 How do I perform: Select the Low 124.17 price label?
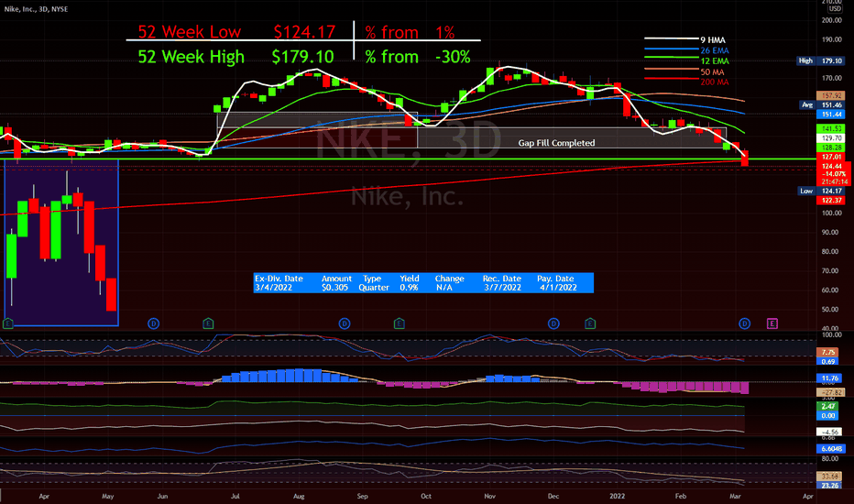click(x=821, y=191)
